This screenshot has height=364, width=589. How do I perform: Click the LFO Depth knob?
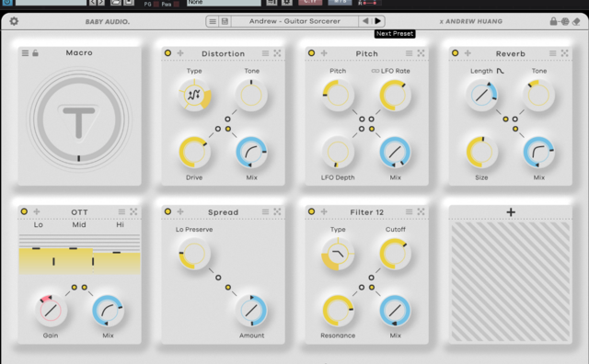(338, 152)
